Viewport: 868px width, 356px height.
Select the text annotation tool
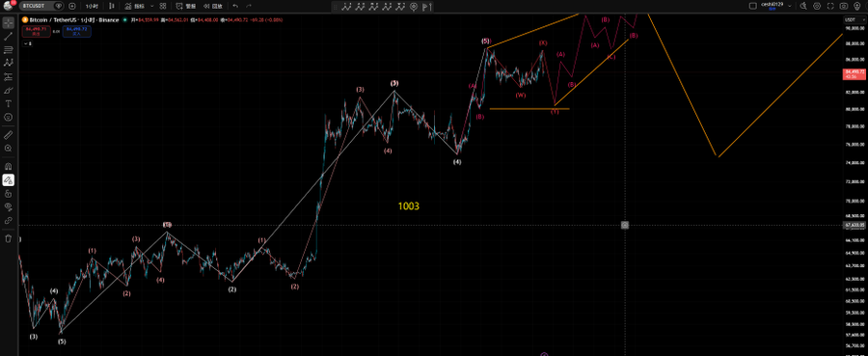pyautogui.click(x=9, y=103)
